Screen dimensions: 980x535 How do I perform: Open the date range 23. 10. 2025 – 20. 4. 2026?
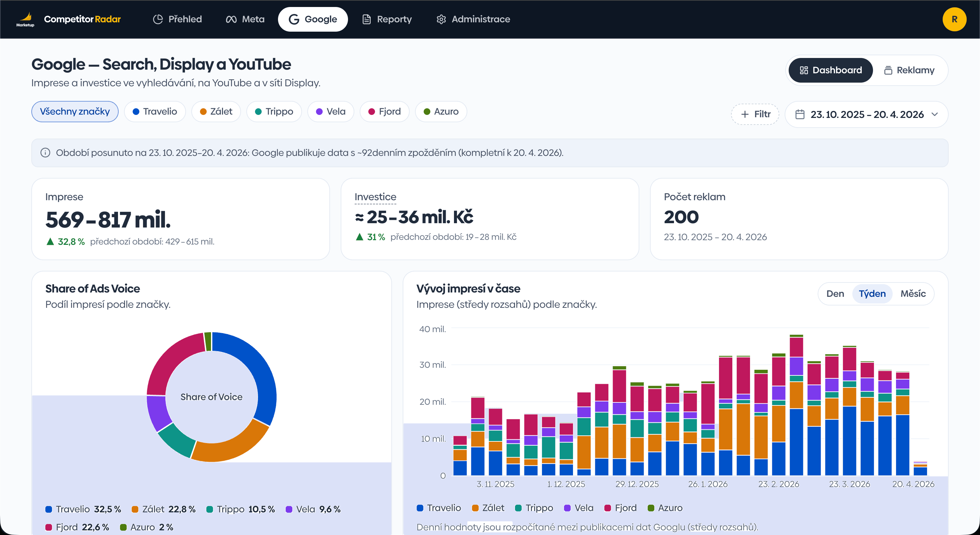pyautogui.click(x=866, y=114)
